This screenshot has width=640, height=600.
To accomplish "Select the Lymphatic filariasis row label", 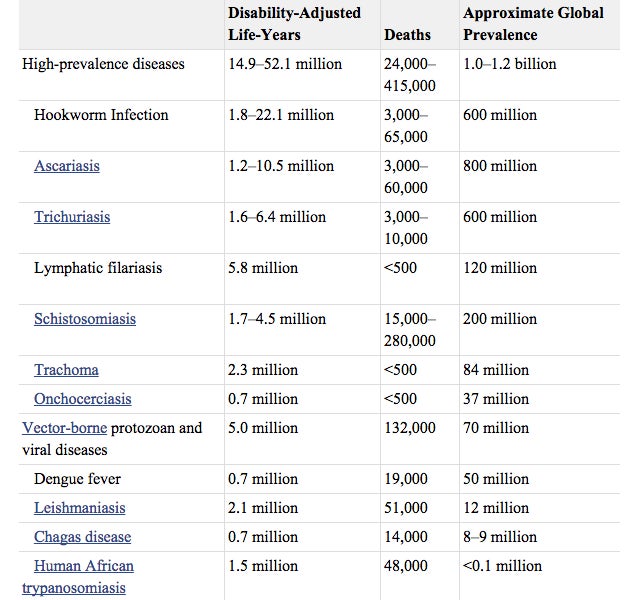I will (x=98, y=268).
